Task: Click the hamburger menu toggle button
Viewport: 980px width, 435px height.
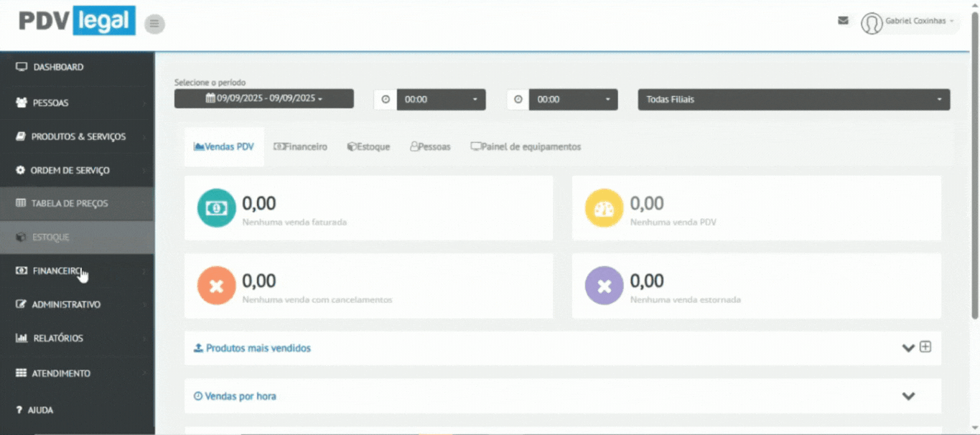Action: point(154,24)
